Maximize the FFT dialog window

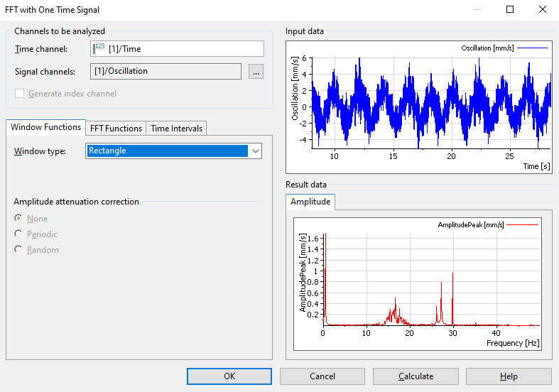coord(510,10)
